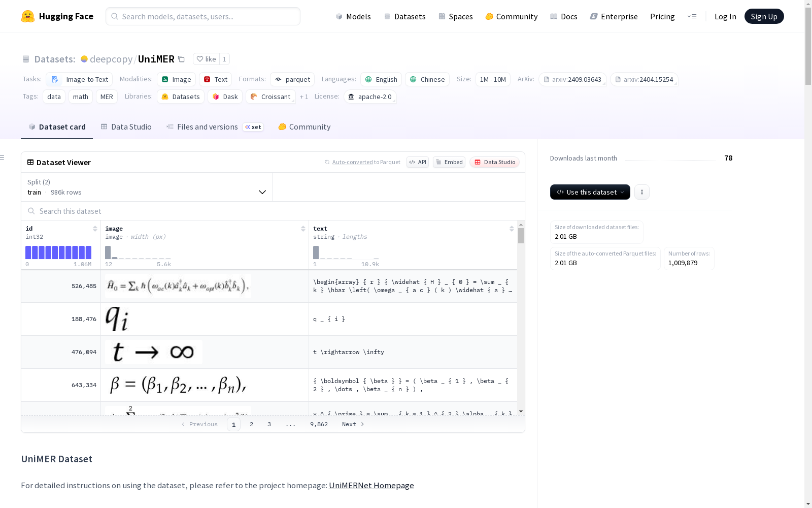Toggle the left sidebar table-of-contents icon
The height and width of the screenshot is (508, 812).
3,157
